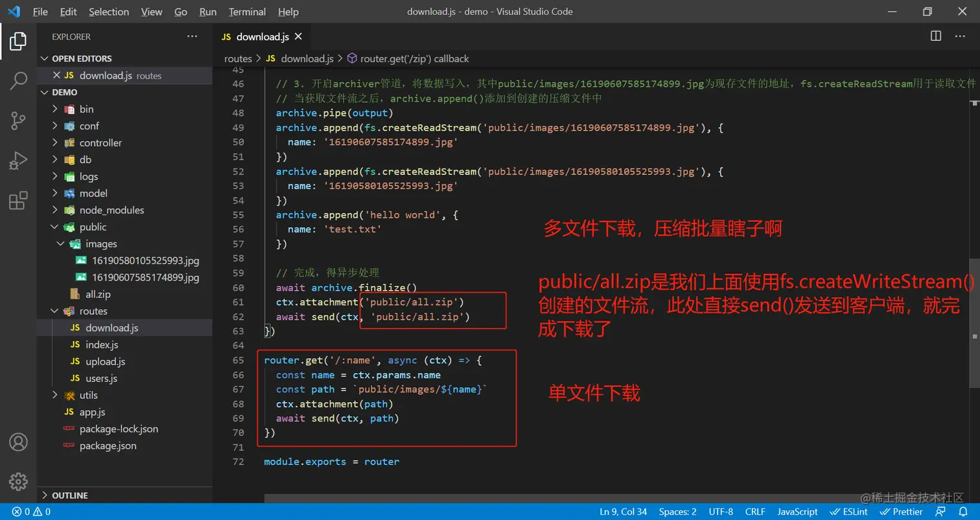Open the File menu
The height and width of the screenshot is (520, 980).
point(40,12)
